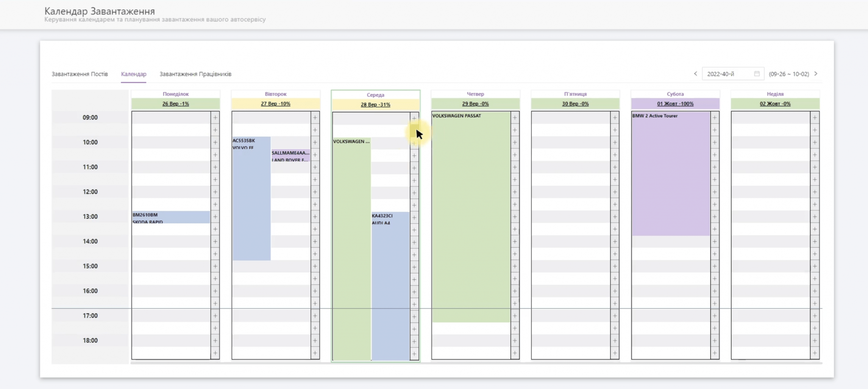
Task: Add Saturday order at 14:00 plus icon
Action: tap(715, 242)
